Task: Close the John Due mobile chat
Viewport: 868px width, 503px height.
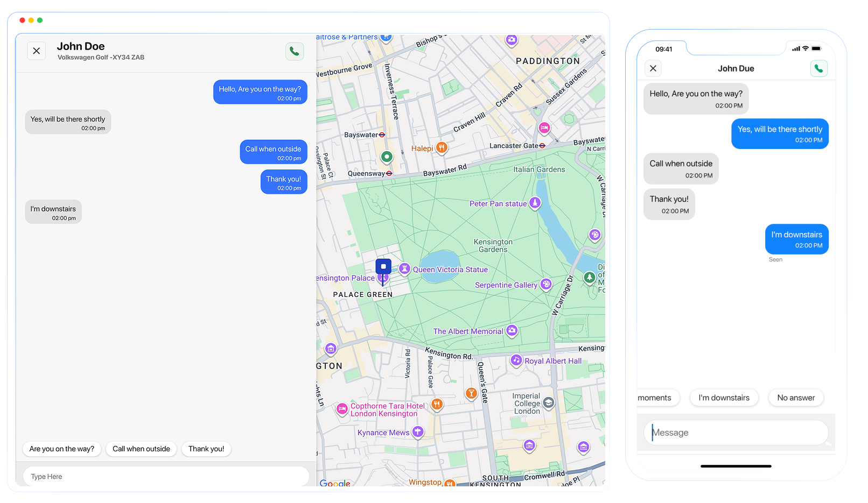Action: 653,68
